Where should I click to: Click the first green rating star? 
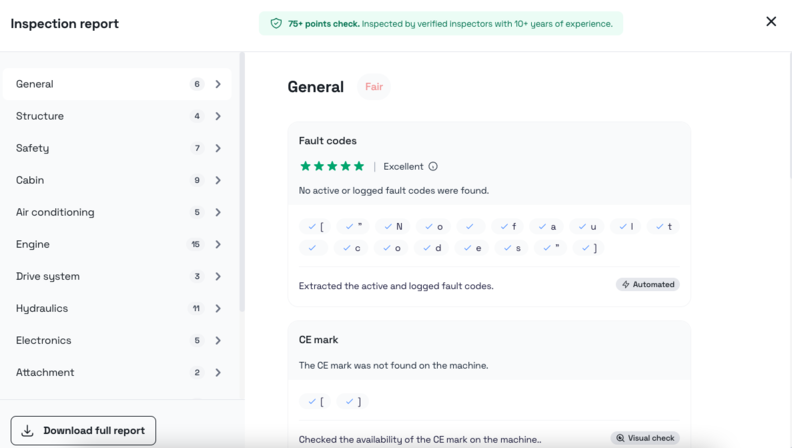305,167
